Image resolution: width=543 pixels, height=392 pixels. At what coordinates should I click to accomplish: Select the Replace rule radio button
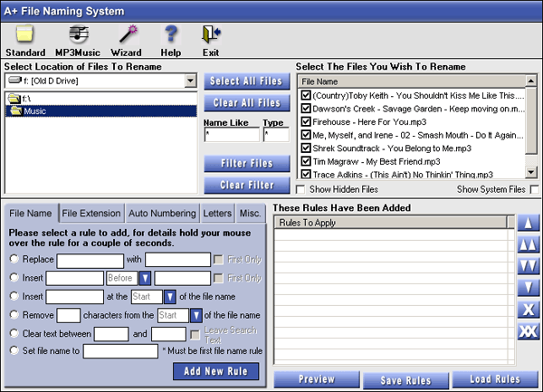[14, 260]
